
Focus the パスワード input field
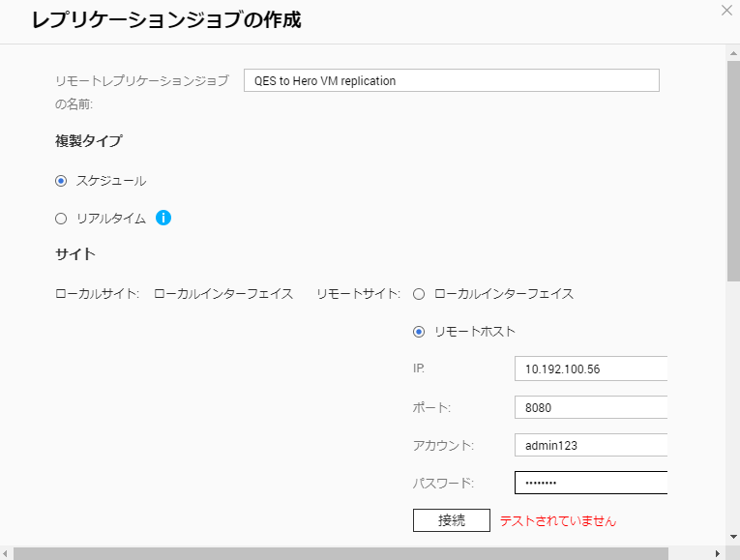tap(591, 483)
